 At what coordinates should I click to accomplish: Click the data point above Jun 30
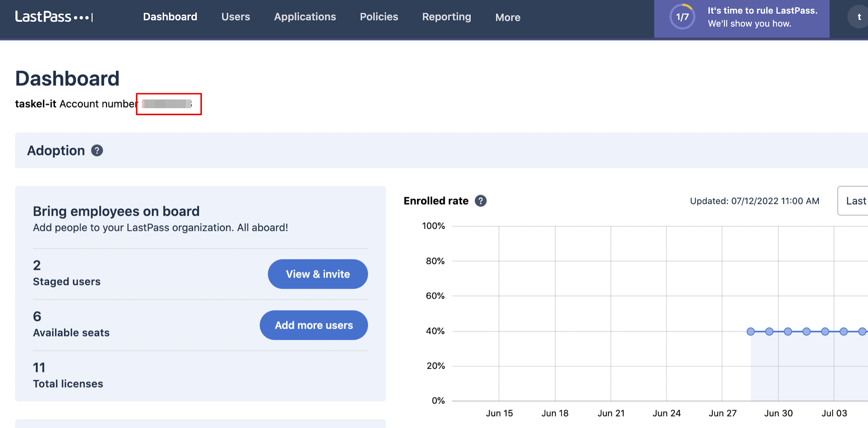[788, 331]
